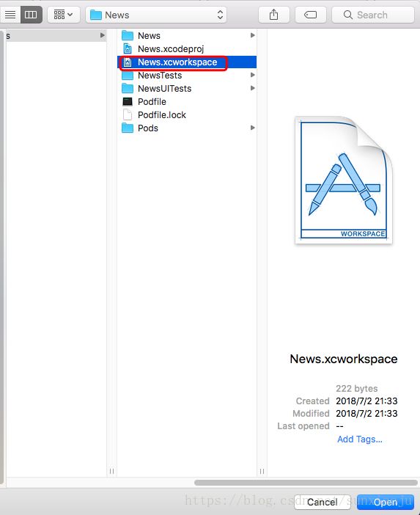Click the Pods folder icon

click(x=128, y=128)
